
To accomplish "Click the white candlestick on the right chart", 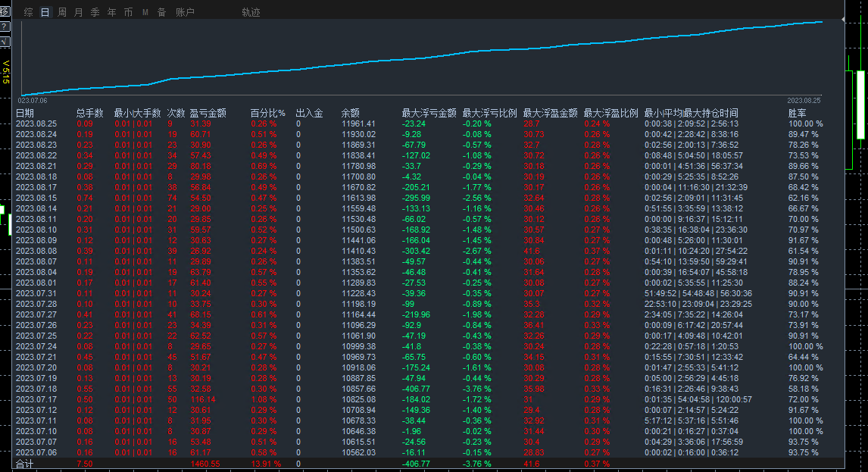I will (x=860, y=104).
